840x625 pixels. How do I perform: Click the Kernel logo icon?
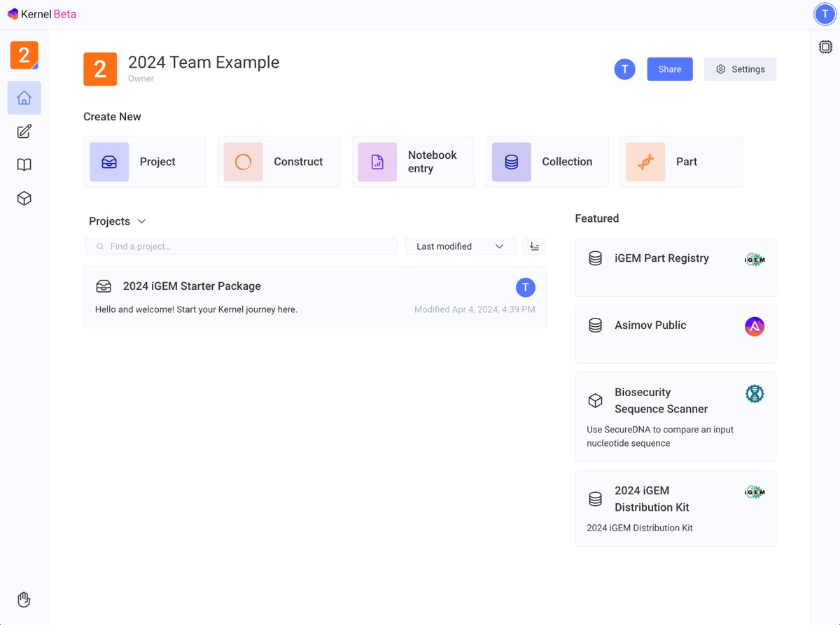coord(13,14)
